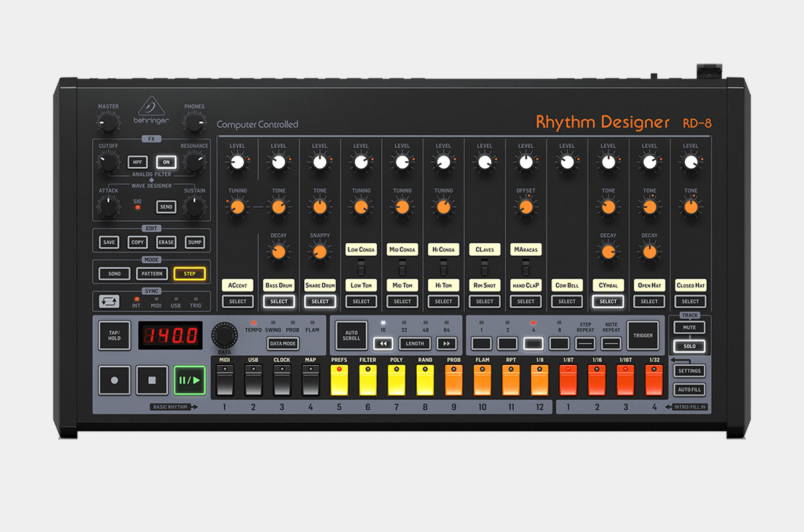Click the Master volume knob
Screen dimensions: 804x532
[x=108, y=123]
